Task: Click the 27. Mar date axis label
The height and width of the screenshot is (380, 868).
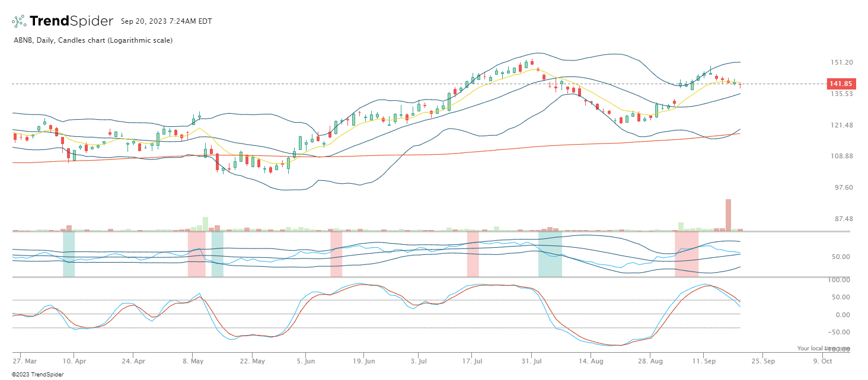Action: [24, 360]
